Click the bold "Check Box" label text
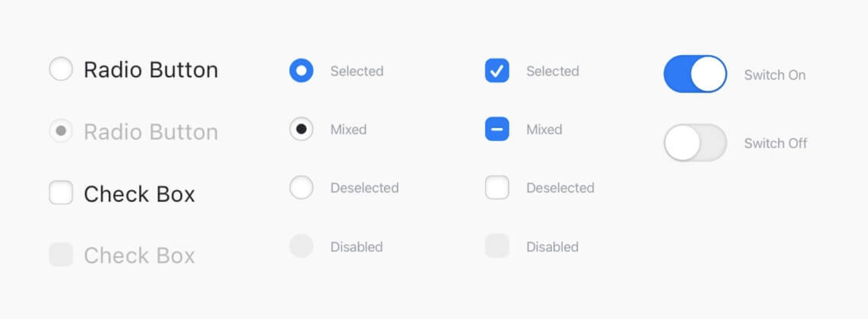Image resolution: width=868 pixels, height=319 pixels. pyautogui.click(x=140, y=194)
